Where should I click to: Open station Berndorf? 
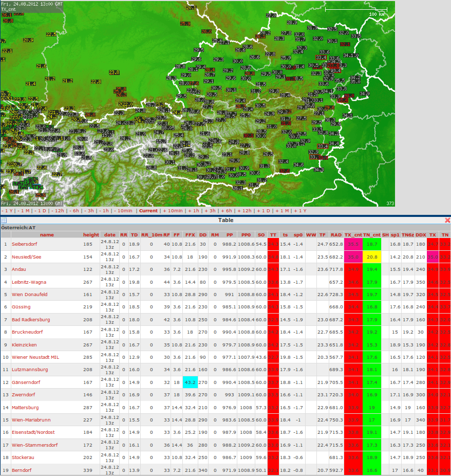[x=22, y=470]
